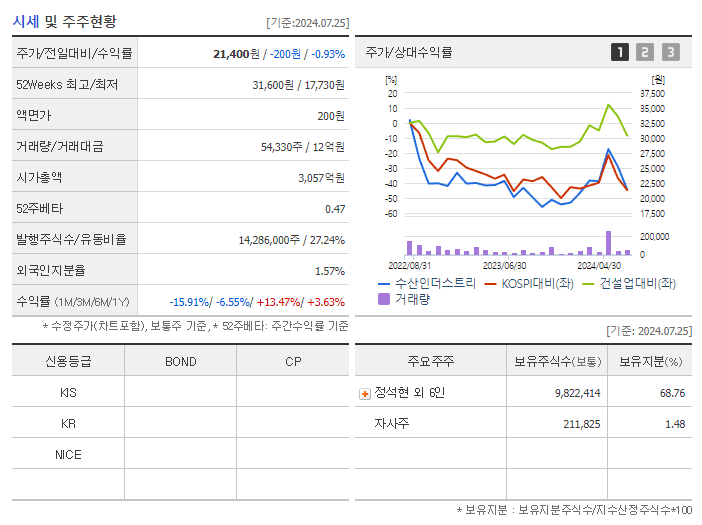Click shares held 9,822,414

578,393
